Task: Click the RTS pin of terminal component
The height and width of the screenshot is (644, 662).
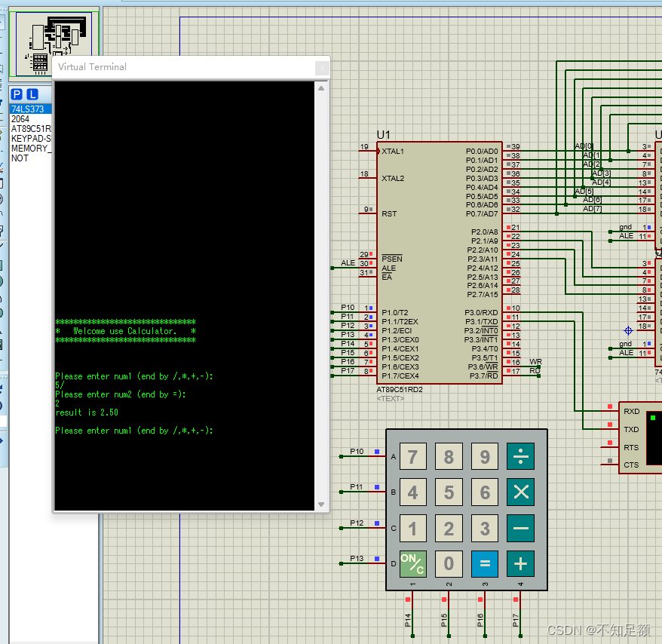Action: tap(632, 448)
